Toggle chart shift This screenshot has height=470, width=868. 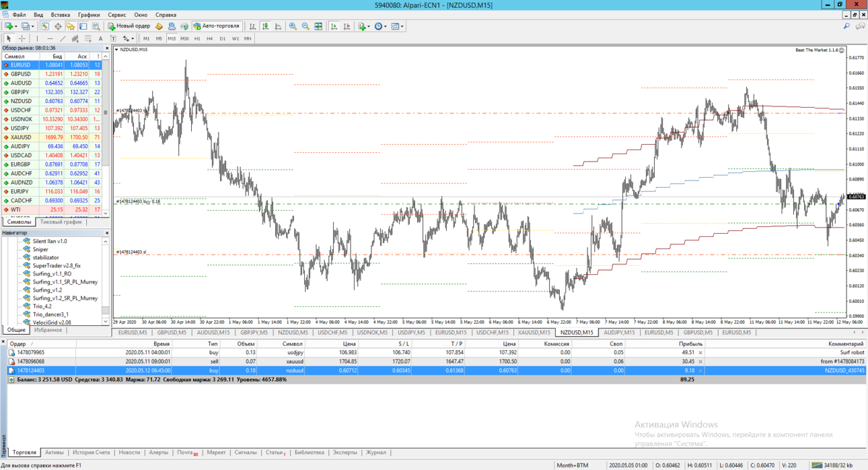click(x=347, y=26)
